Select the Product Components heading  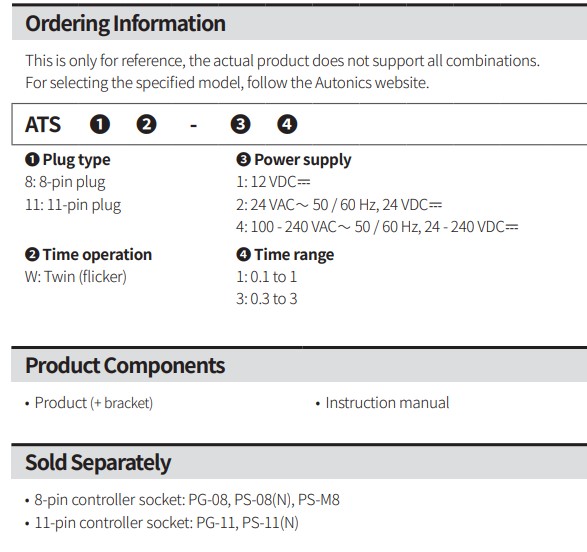click(125, 366)
